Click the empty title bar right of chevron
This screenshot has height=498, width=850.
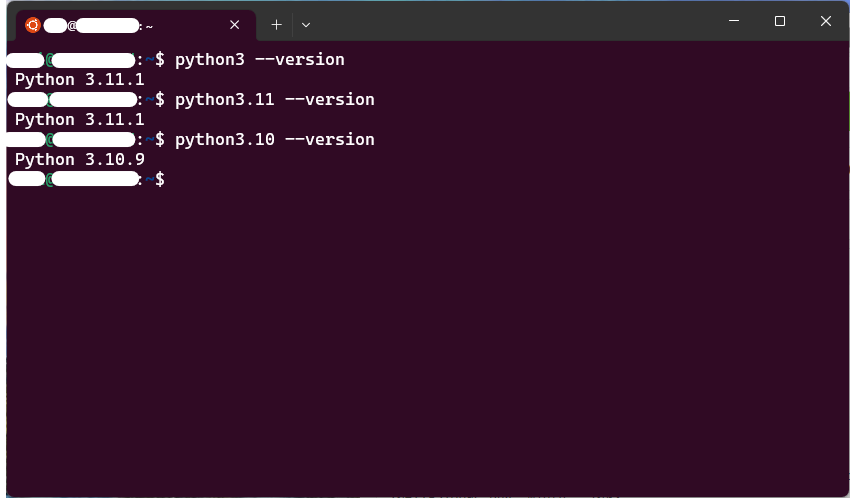tap(515, 22)
